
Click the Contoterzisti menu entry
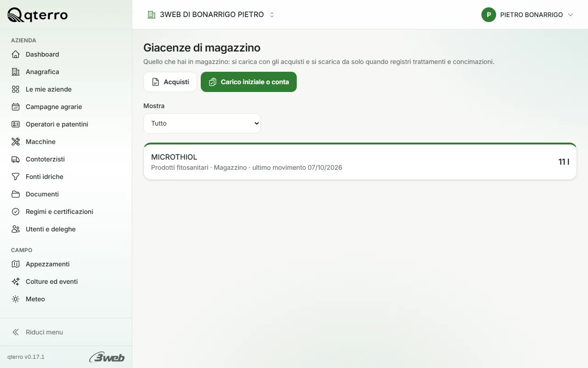(x=66, y=159)
